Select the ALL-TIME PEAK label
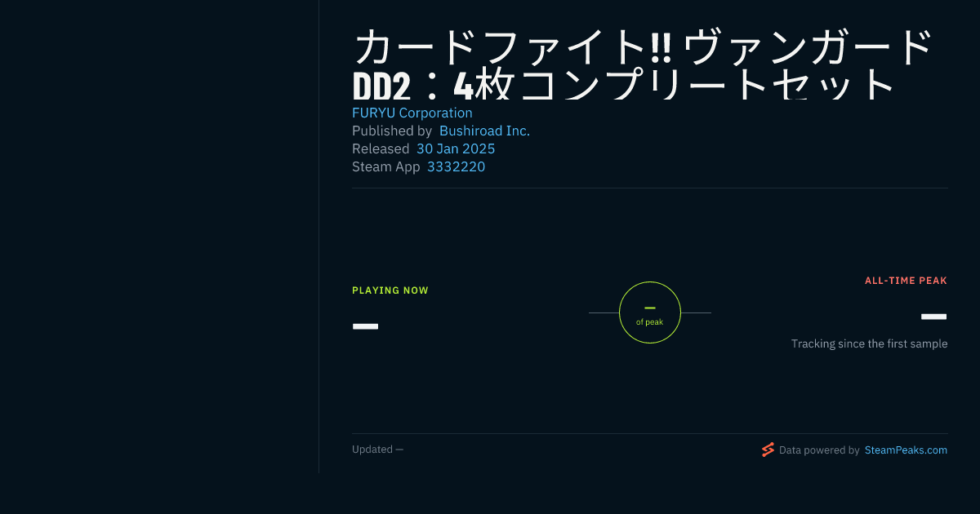 click(x=906, y=281)
